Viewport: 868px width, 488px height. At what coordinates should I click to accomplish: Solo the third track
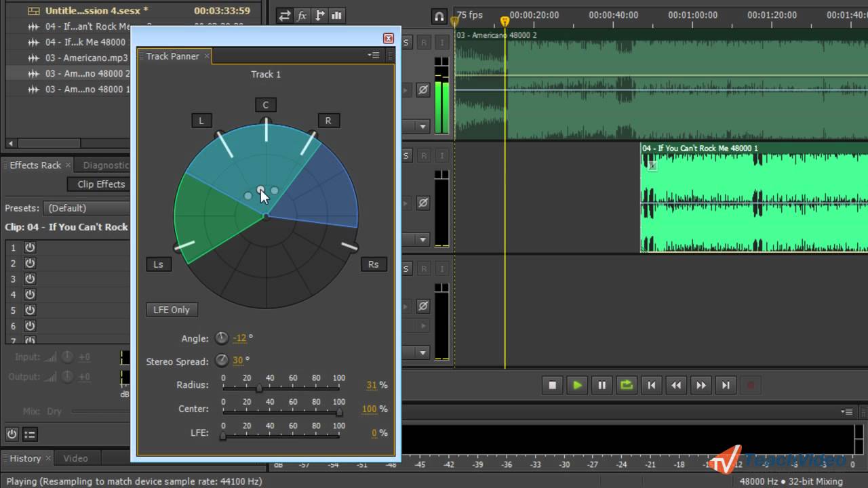tap(406, 269)
